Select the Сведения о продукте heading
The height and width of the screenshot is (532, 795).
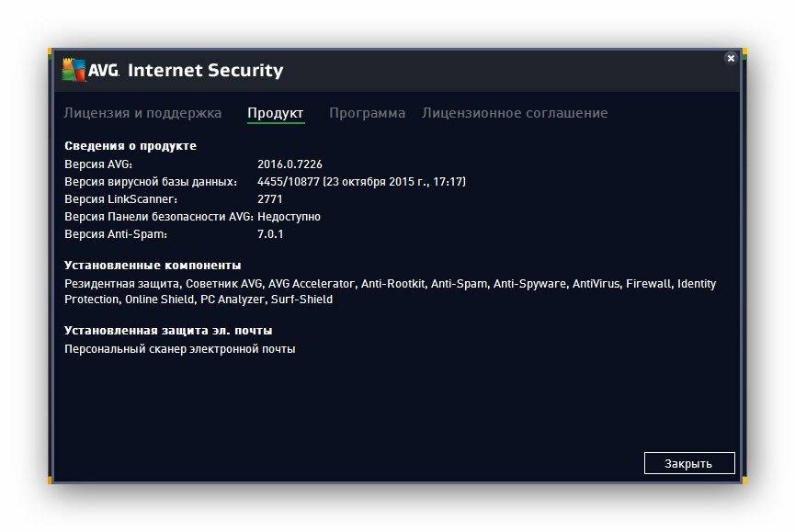coord(131,146)
